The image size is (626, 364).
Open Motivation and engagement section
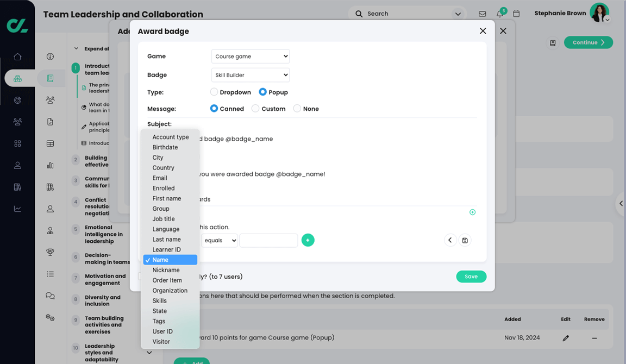coord(105,279)
